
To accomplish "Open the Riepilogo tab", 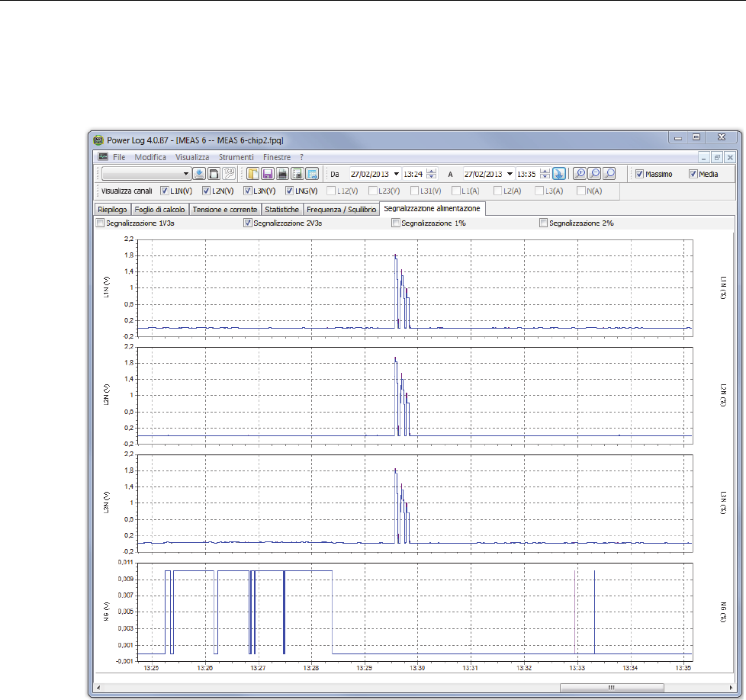I will coord(111,208).
